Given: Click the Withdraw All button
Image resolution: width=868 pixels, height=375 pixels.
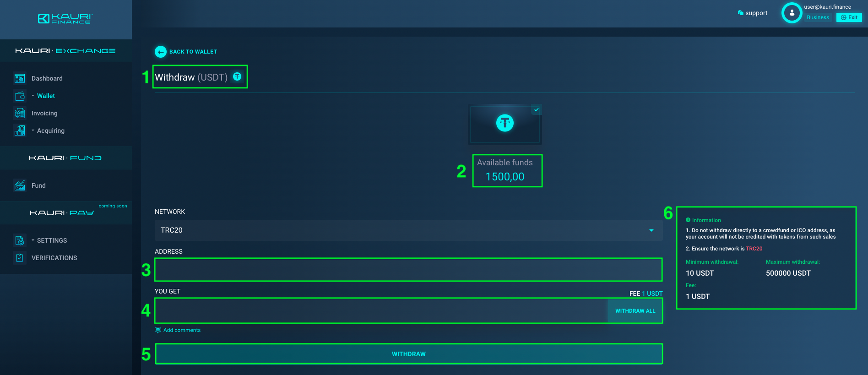Looking at the screenshot, I should 635,311.
